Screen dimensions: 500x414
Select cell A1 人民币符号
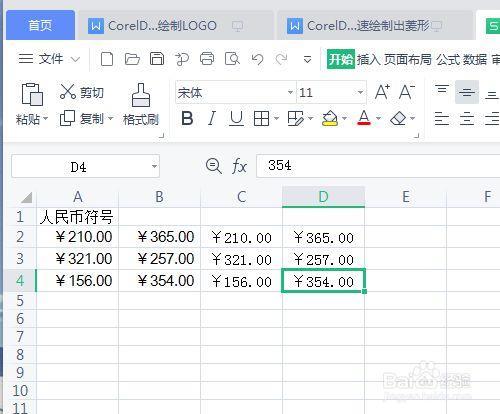[77, 217]
